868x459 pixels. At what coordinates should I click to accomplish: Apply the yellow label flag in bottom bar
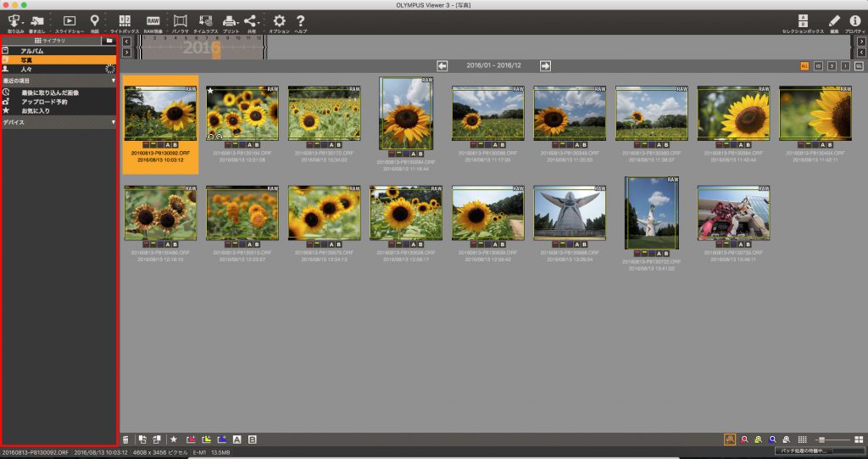coord(206,439)
